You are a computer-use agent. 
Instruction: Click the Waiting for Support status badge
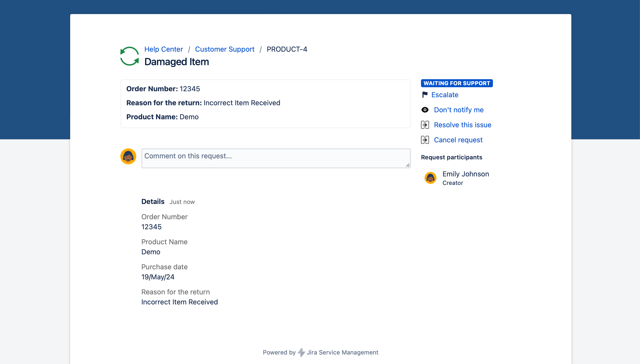coord(457,83)
